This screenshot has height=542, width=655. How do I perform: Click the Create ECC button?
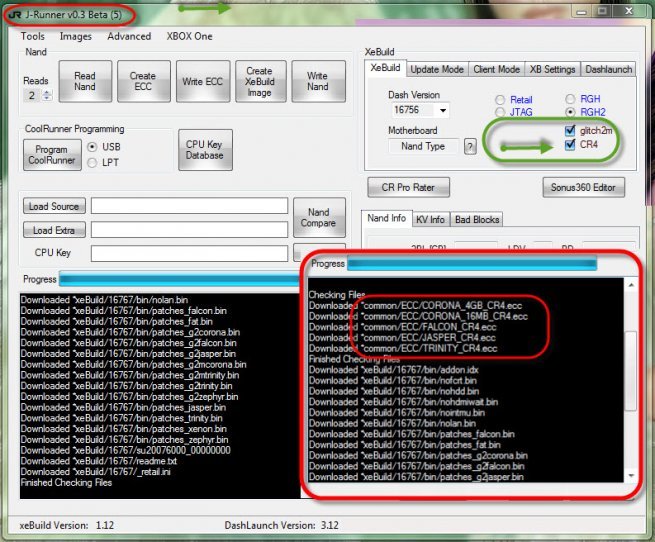pyautogui.click(x=143, y=81)
